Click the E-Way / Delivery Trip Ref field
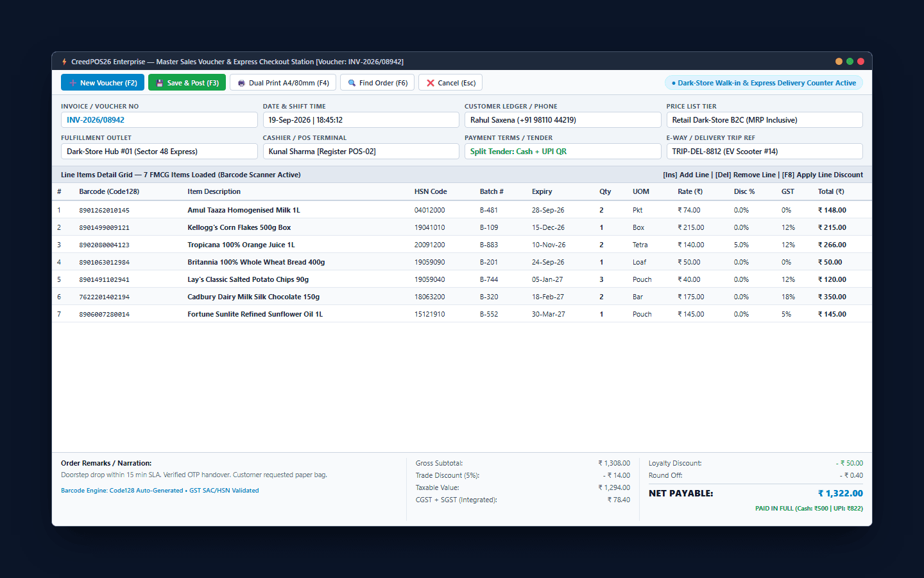 pos(765,152)
